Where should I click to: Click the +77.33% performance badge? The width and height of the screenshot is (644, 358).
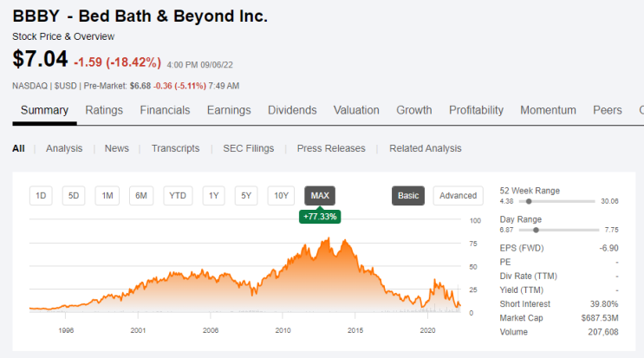(320, 217)
